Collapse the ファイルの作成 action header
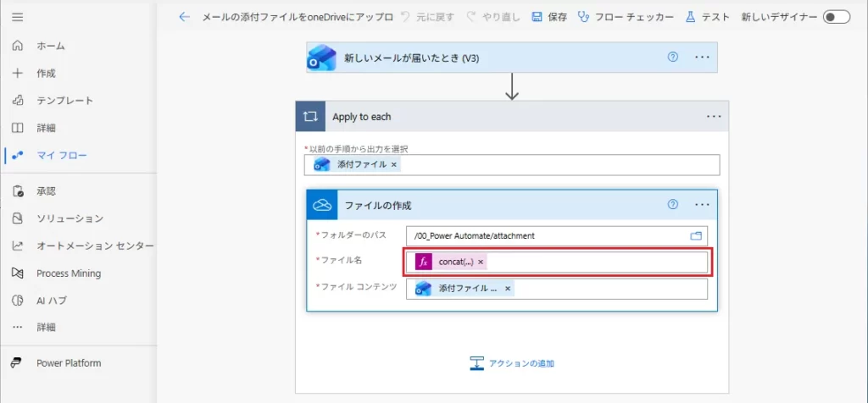 pos(512,205)
